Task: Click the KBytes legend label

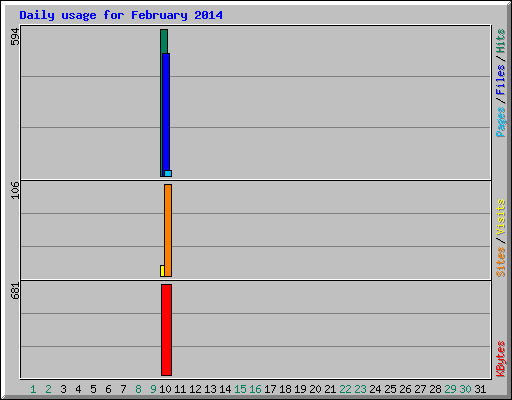Action: pos(500,359)
